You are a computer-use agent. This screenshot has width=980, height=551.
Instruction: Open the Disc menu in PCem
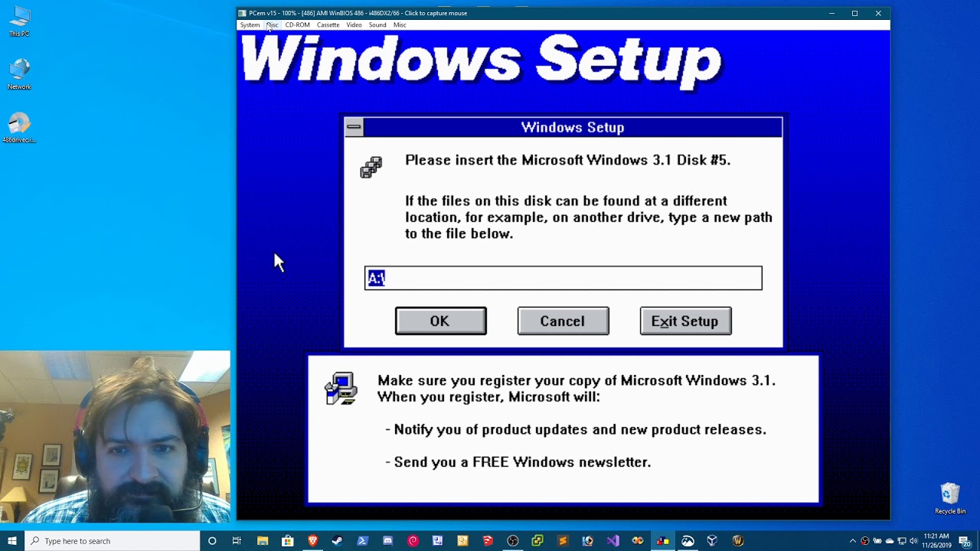click(x=272, y=24)
